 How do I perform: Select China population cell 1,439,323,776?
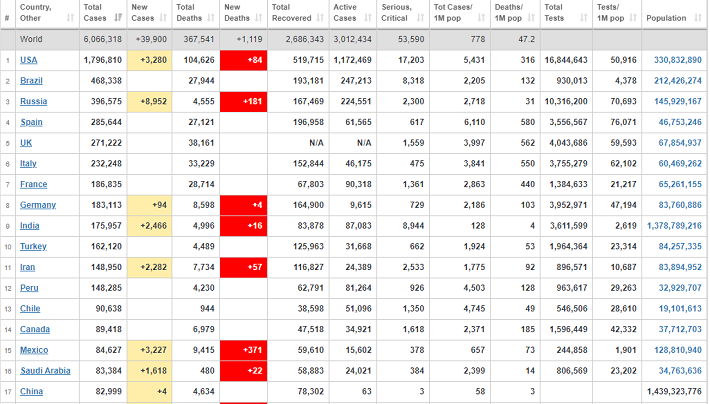[x=674, y=391]
